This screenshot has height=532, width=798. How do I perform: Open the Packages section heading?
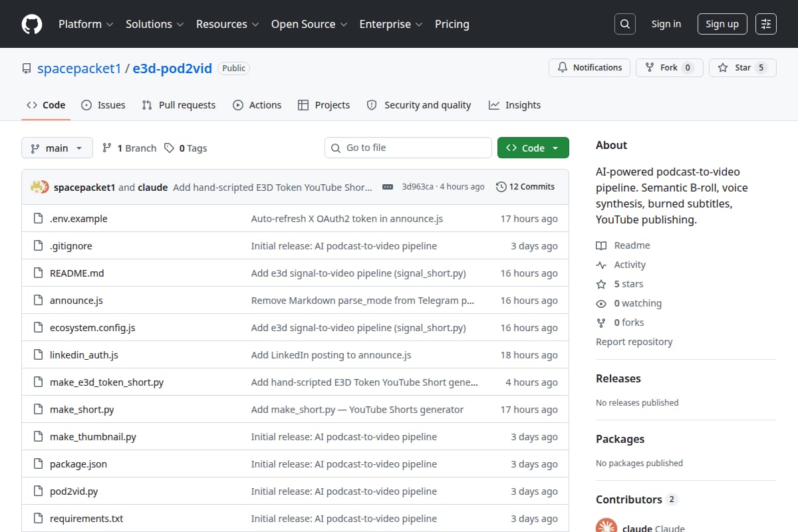click(620, 439)
